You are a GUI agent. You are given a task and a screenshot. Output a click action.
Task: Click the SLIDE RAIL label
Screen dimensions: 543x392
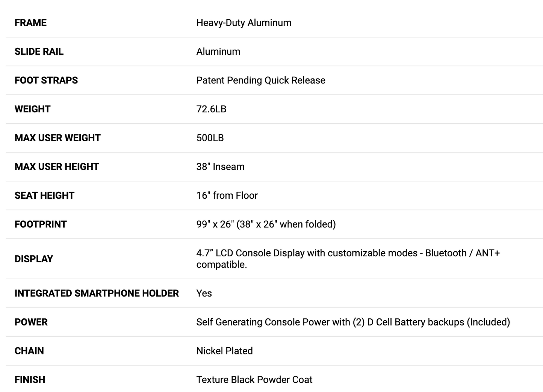click(39, 51)
